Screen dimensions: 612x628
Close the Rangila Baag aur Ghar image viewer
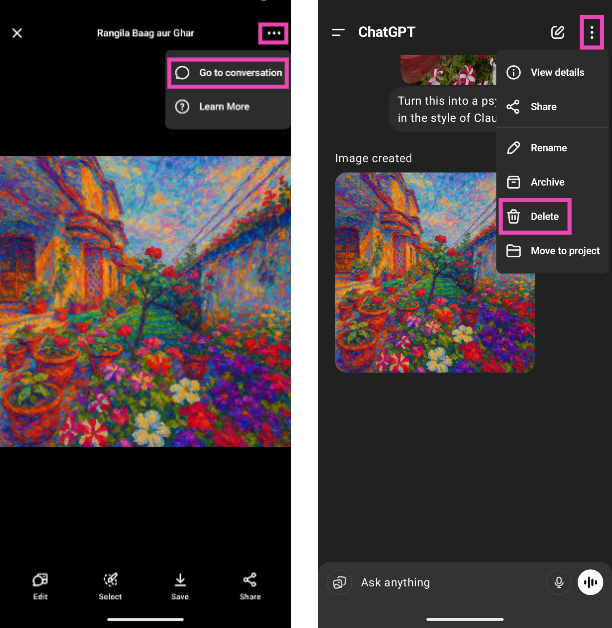pos(17,33)
